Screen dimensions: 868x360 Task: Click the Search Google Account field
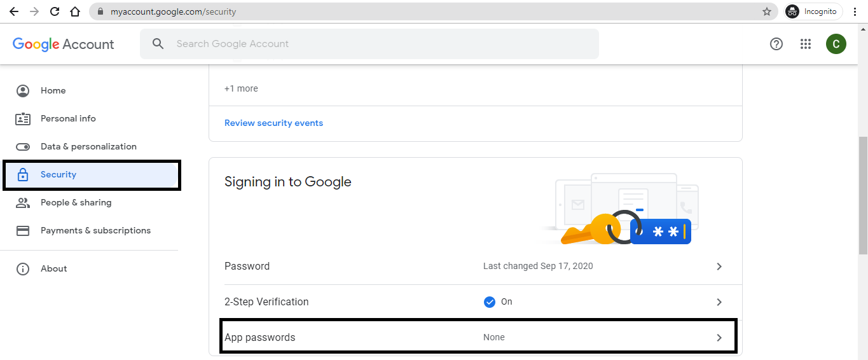pyautogui.click(x=369, y=44)
